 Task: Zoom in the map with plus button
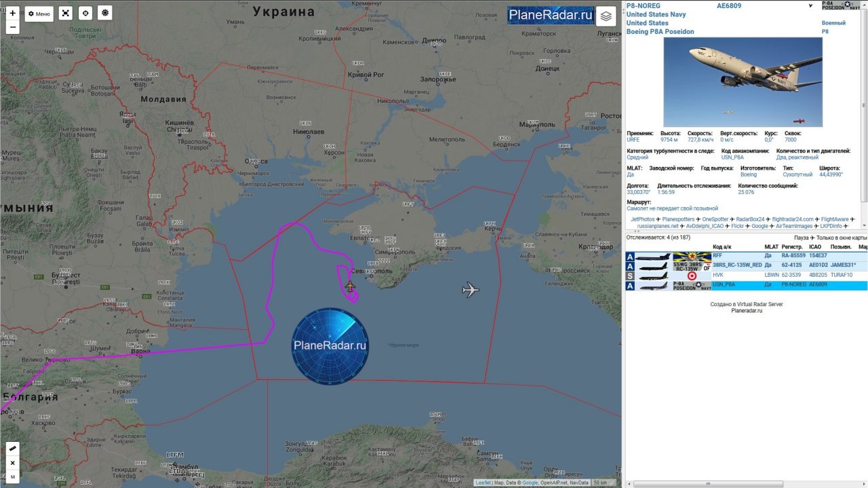[13, 13]
